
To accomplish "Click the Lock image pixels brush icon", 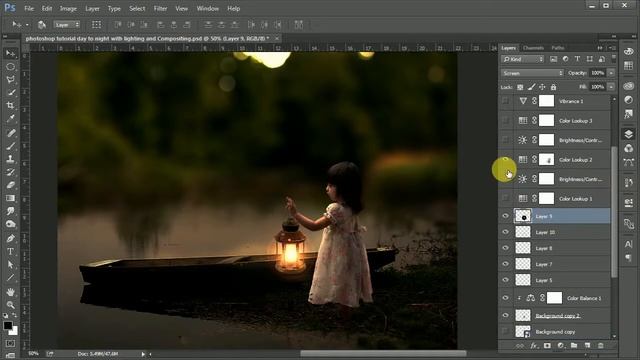I will coord(531,87).
